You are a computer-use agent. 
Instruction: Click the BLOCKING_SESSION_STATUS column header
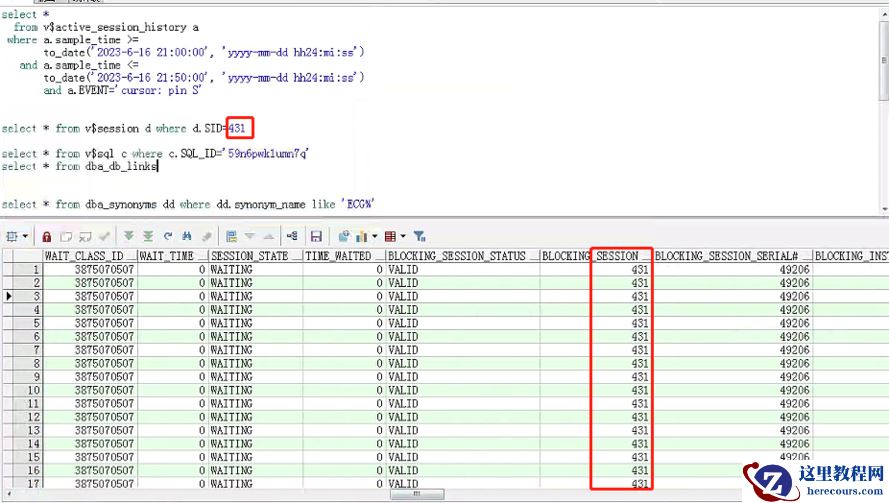point(458,256)
